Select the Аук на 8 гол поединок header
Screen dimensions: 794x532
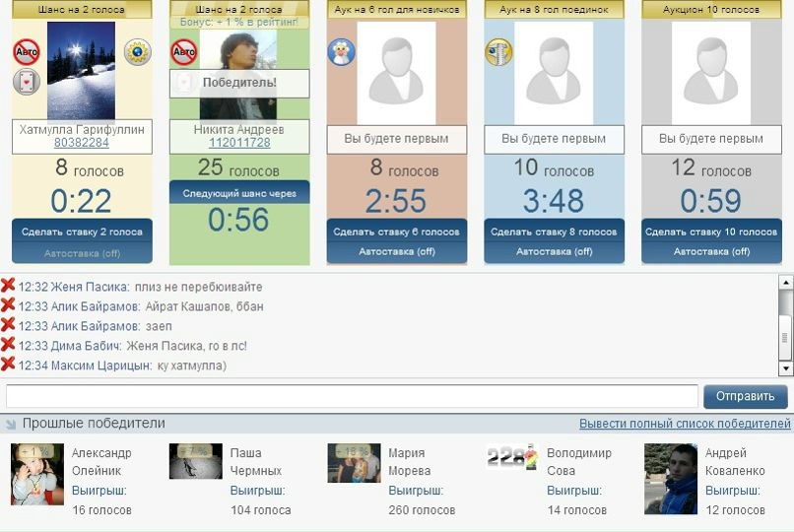[554, 9]
